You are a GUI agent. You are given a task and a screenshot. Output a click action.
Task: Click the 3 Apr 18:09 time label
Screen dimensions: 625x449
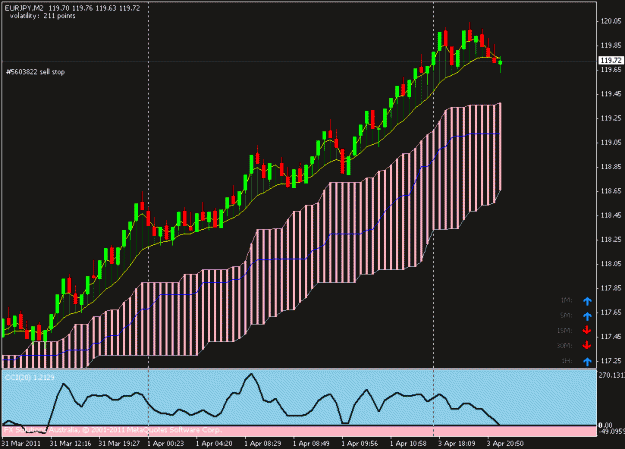pos(457,443)
